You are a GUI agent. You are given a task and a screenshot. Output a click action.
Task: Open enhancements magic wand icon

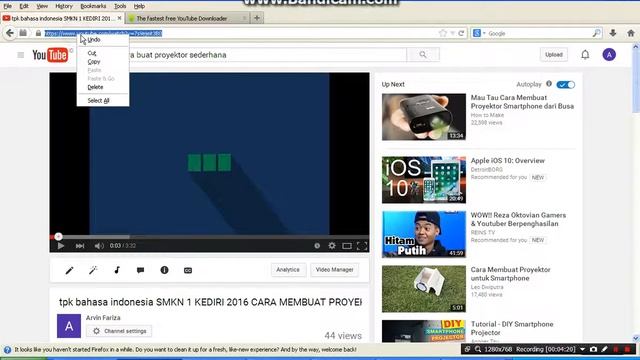coord(93,270)
